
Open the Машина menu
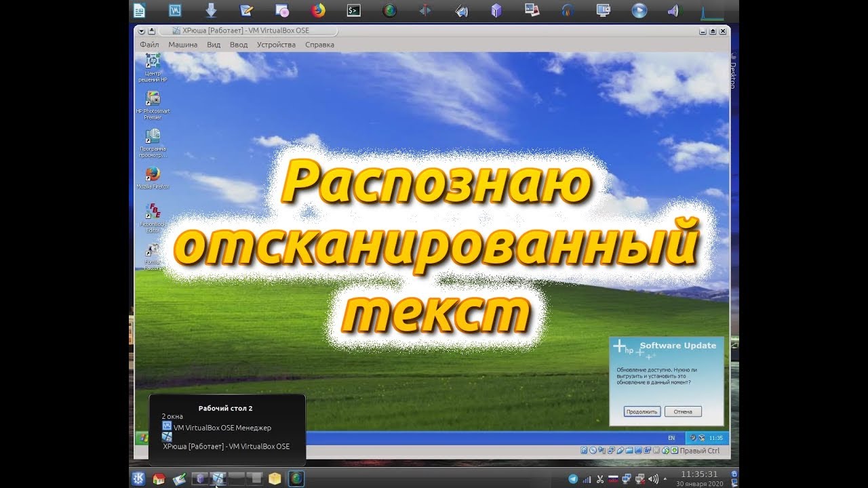point(183,45)
